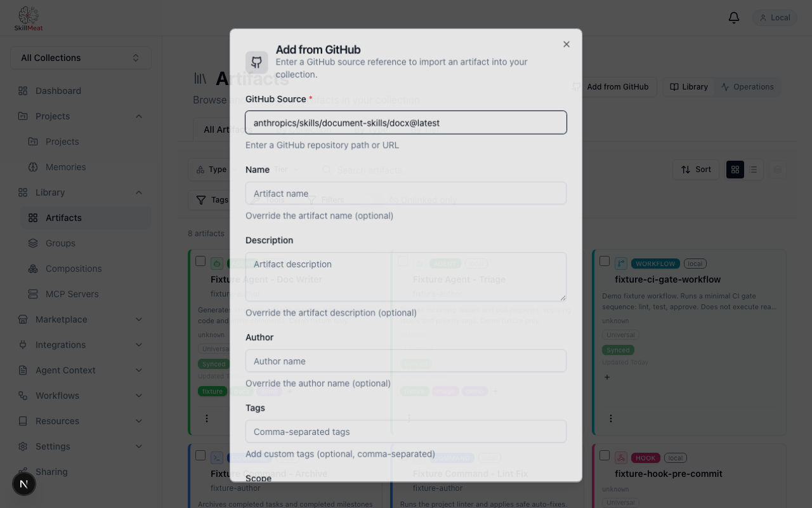This screenshot has width=812, height=508.
Task: Collapse the Library section chevron
Action: tap(139, 192)
